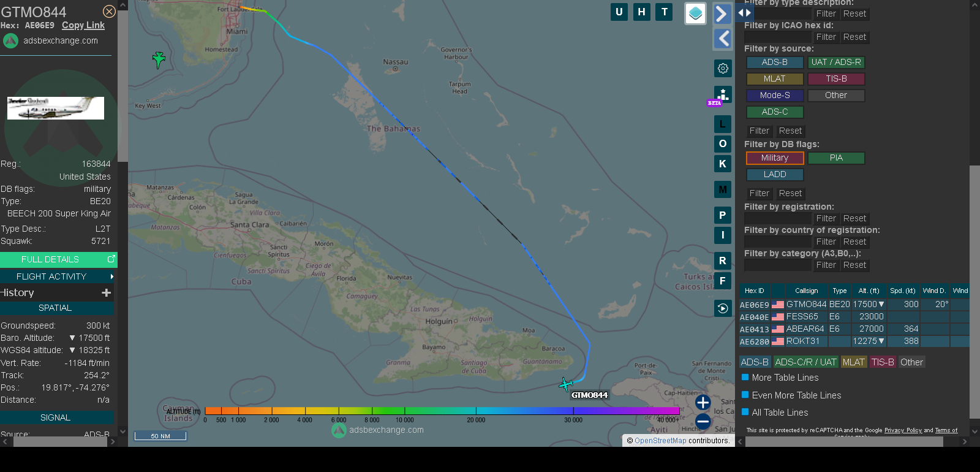Image resolution: width=980 pixels, height=472 pixels.
Task: Click the ICAO hex id input field
Action: pyautogui.click(x=778, y=37)
